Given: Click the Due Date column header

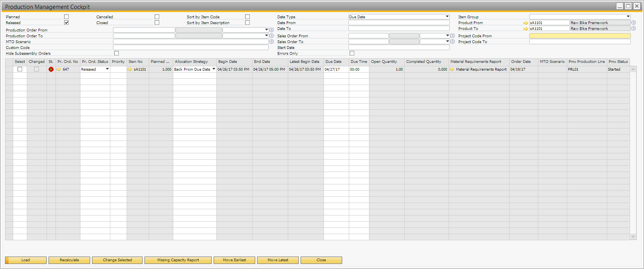Looking at the screenshot, I should (x=333, y=62).
